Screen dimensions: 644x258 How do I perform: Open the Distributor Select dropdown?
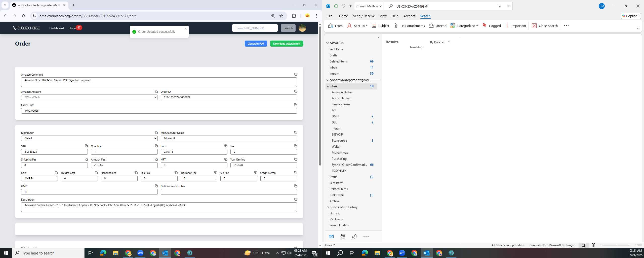(89, 138)
